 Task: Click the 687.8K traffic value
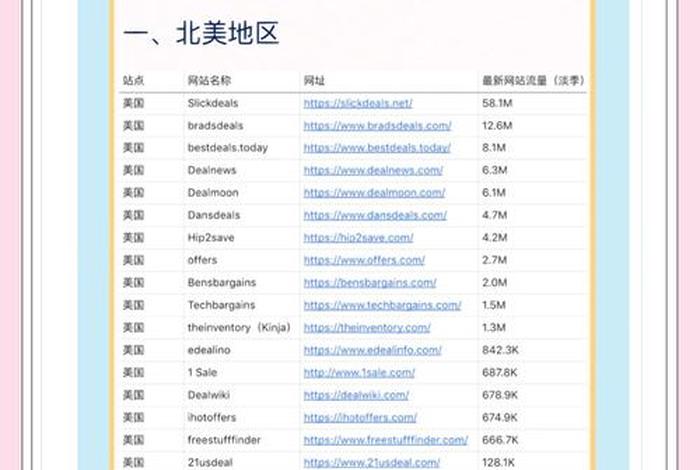pos(500,372)
